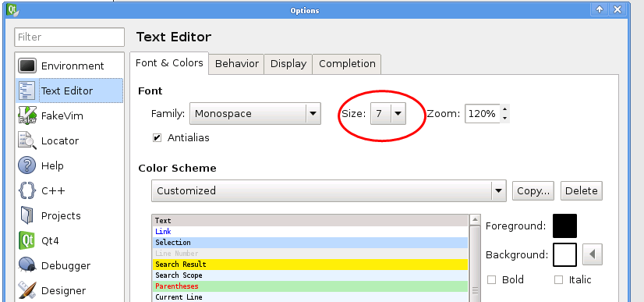Enable the Bold checkbox
Viewport: 644px width, 302px height.
(x=492, y=280)
